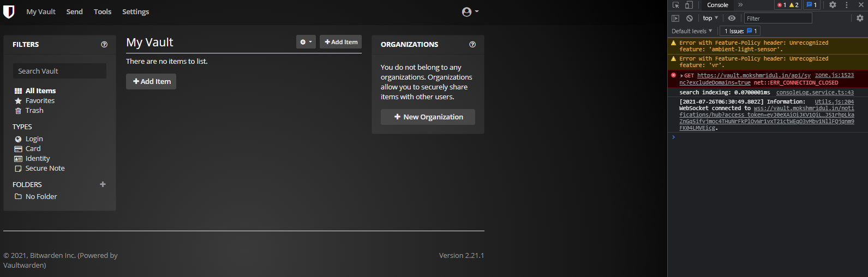
Task: Open the top JavaScript context dropdown
Action: click(710, 18)
